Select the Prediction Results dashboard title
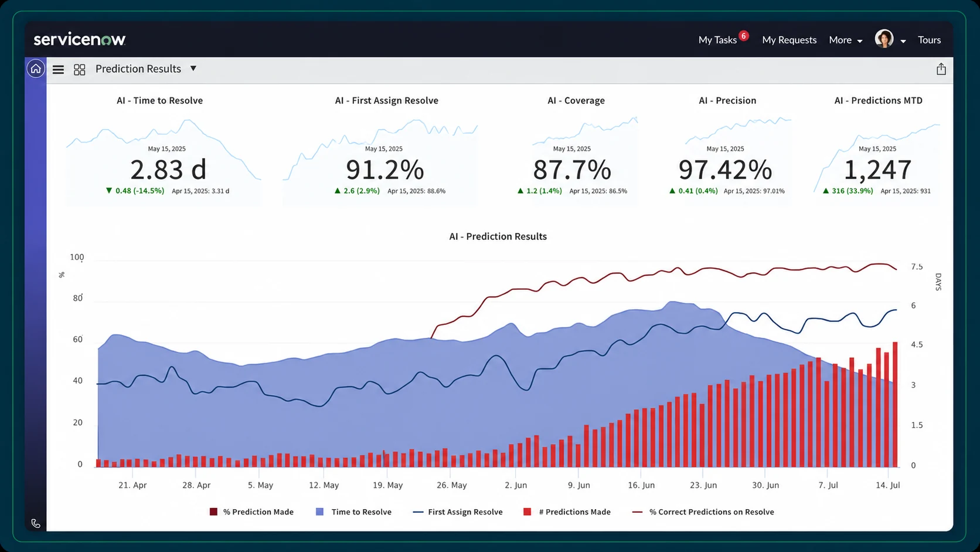 point(138,69)
